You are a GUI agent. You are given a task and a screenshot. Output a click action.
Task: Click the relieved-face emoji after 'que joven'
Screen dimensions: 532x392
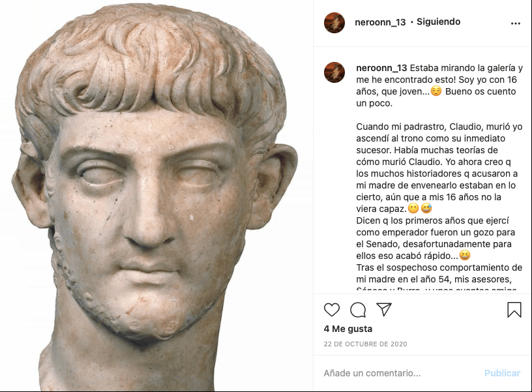pyautogui.click(x=436, y=91)
